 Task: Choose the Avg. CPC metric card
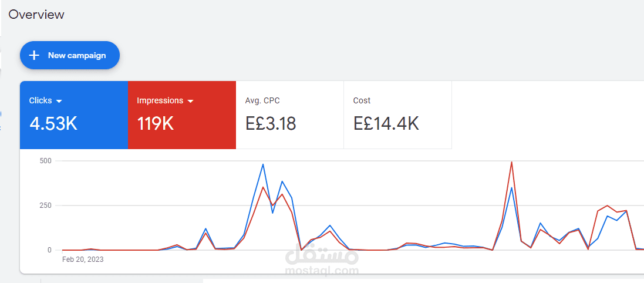point(289,115)
